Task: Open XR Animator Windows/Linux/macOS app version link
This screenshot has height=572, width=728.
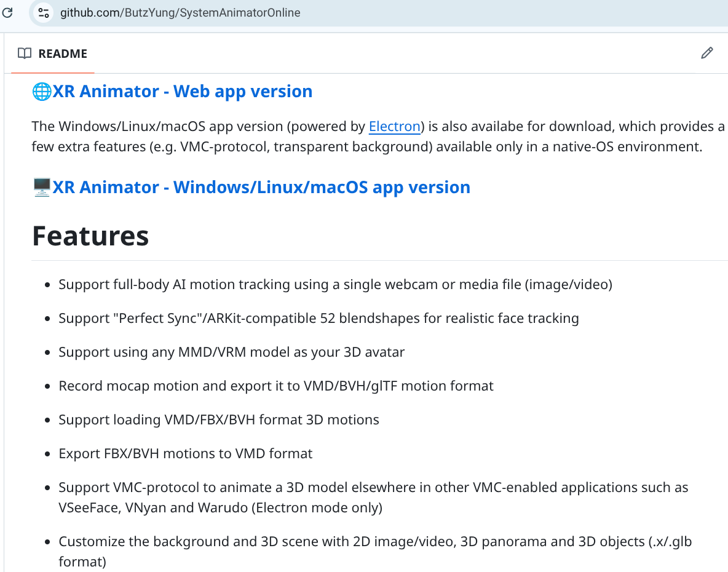Action: (x=261, y=188)
